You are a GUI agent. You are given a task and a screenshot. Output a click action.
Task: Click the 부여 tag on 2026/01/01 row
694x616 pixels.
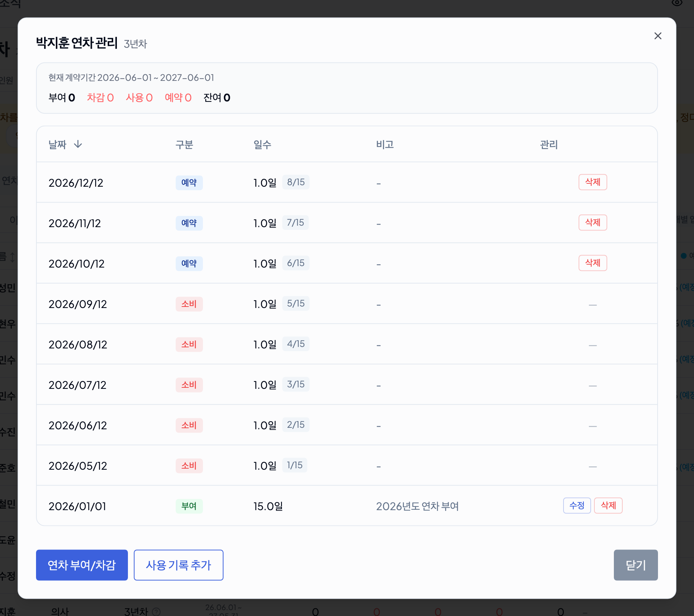click(189, 506)
